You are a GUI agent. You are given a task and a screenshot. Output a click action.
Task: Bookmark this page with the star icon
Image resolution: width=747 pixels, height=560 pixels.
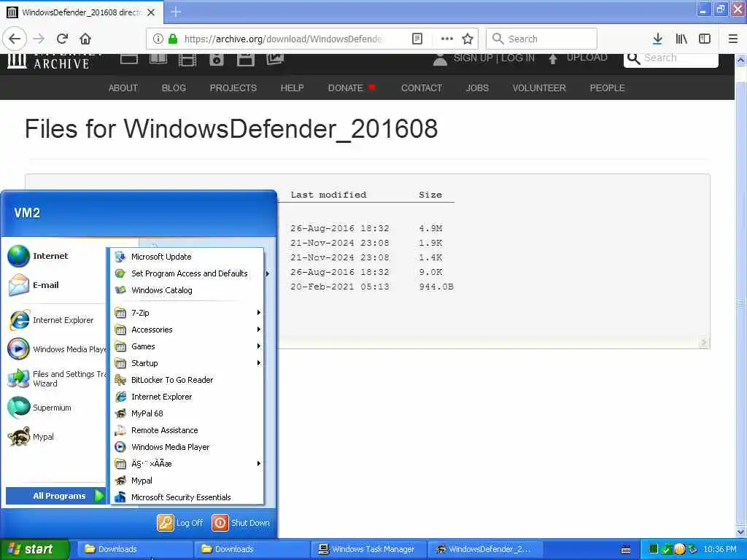point(468,39)
